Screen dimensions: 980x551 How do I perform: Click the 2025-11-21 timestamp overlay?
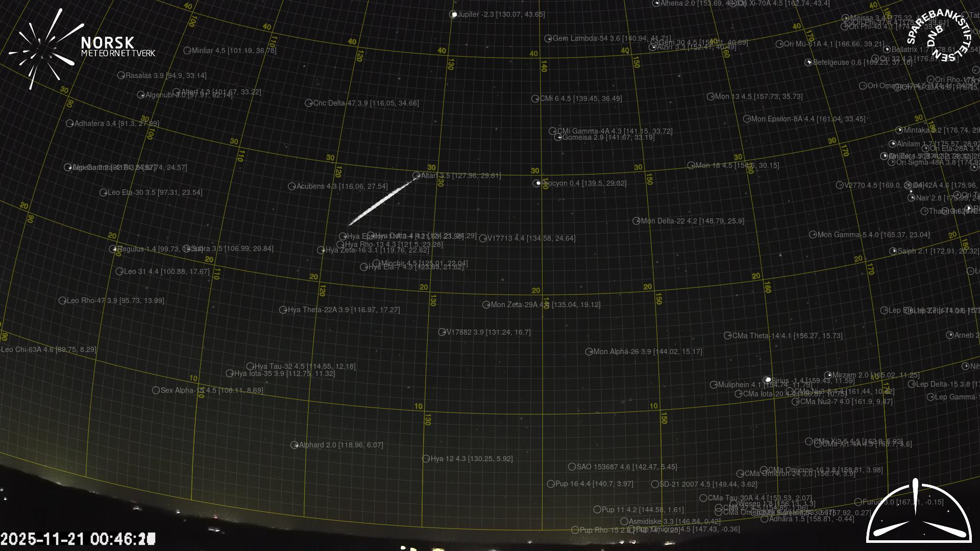tap(78, 539)
